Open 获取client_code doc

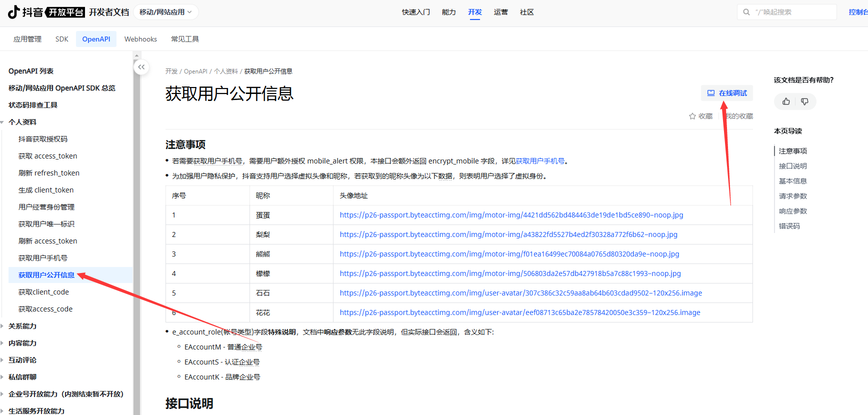coord(44,292)
